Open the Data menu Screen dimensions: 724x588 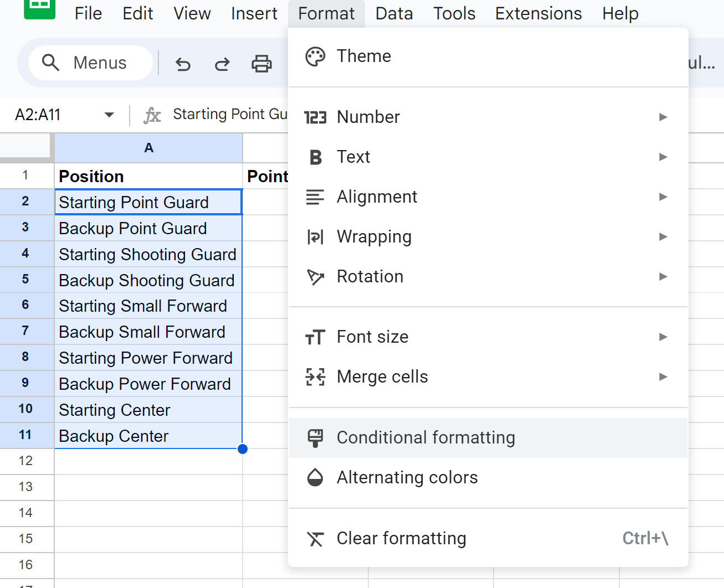[x=394, y=13]
